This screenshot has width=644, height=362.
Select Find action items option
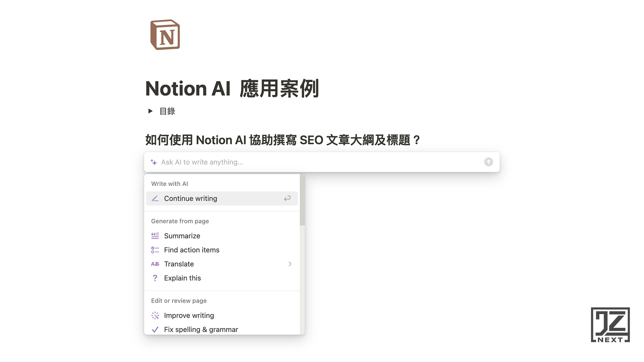click(x=192, y=250)
